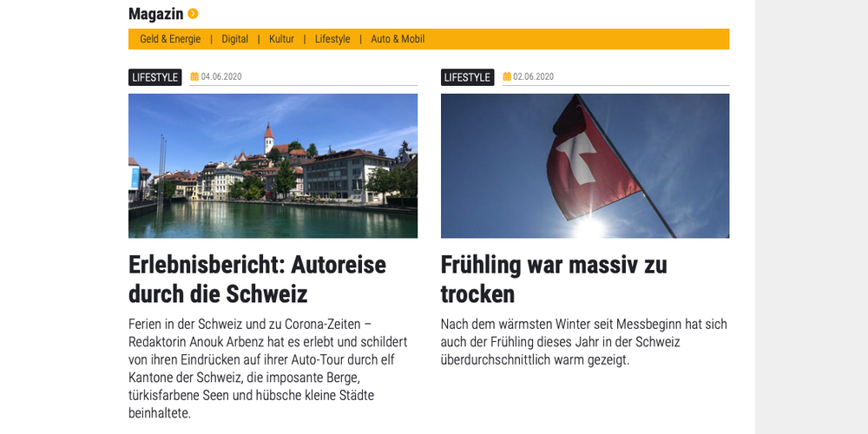Open the lakeside town photo thumbnail
Screen dimensions: 868x434
273,166
